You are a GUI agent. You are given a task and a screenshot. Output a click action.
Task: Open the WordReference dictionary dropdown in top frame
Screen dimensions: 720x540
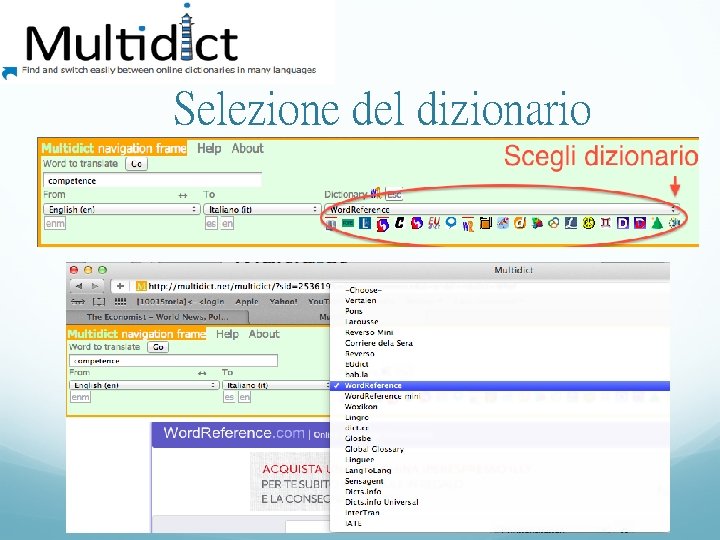click(x=502, y=209)
